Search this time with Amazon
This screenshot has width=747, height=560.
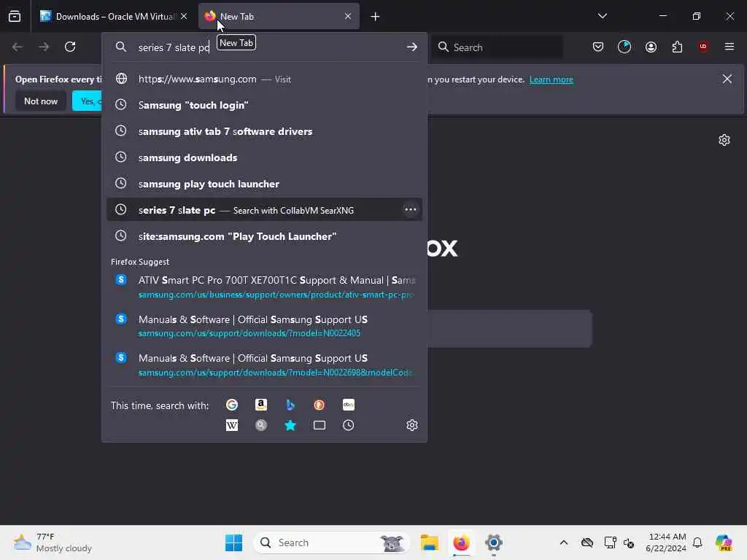[261, 405]
